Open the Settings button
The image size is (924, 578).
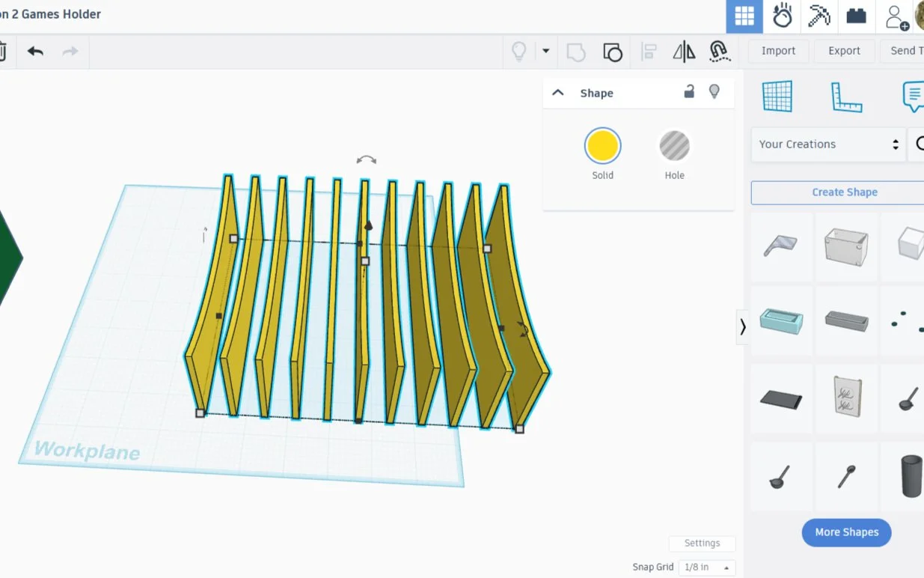pyautogui.click(x=702, y=544)
